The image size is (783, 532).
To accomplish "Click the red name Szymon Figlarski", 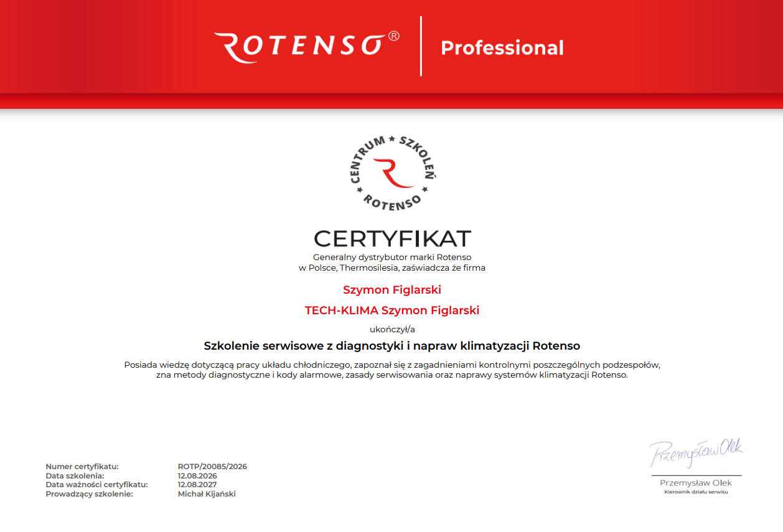I will point(392,290).
